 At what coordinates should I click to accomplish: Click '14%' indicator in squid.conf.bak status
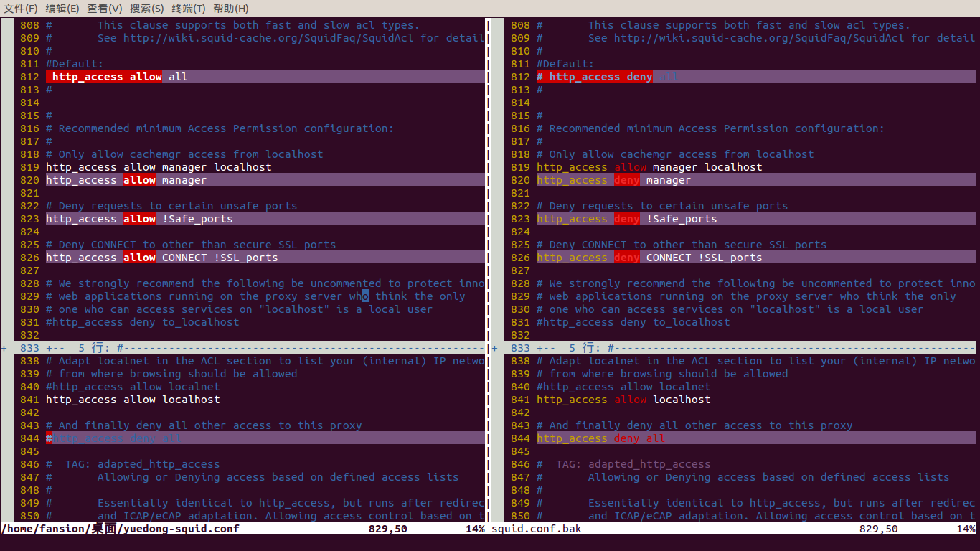(966, 529)
